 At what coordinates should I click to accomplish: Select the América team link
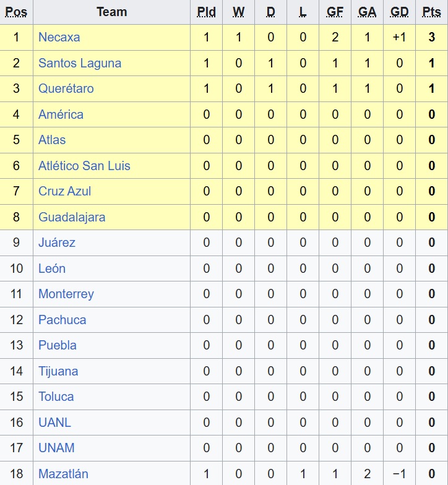click(61, 114)
